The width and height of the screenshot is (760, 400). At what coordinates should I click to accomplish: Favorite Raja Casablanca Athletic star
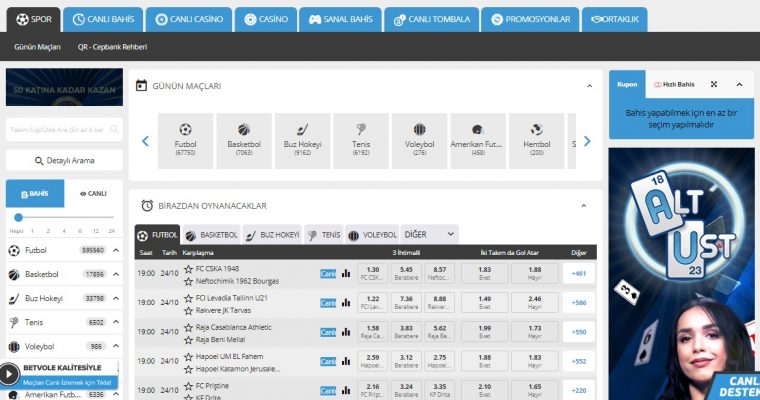coord(189,327)
